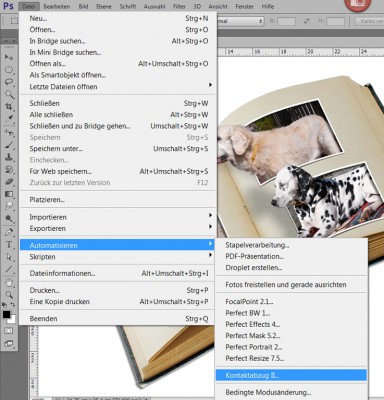The height and width of the screenshot is (400, 384).
Task: Select the Clone Stamp tool
Action: (9, 157)
